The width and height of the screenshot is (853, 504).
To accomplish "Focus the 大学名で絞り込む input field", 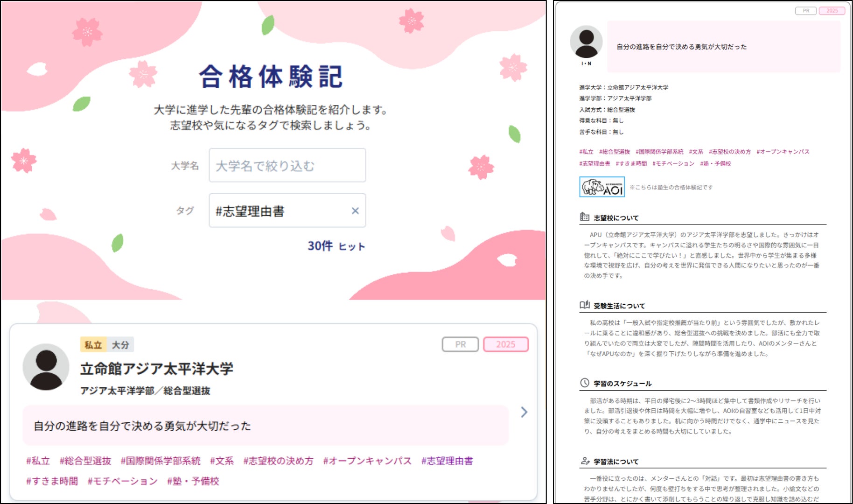I will point(287,165).
